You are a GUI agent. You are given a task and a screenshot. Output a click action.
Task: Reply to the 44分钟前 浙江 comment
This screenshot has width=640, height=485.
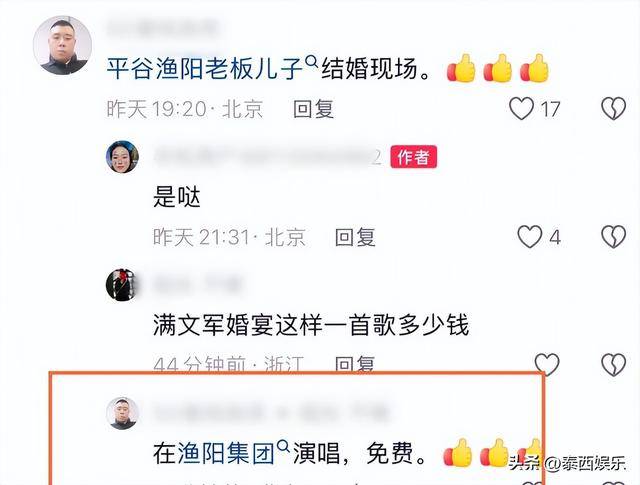tap(355, 363)
